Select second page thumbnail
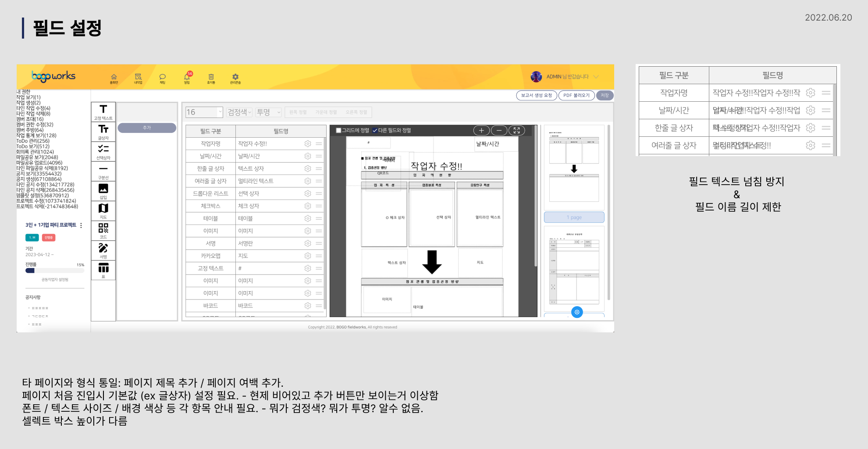Viewport: 868px width, 449px height. 574,268
